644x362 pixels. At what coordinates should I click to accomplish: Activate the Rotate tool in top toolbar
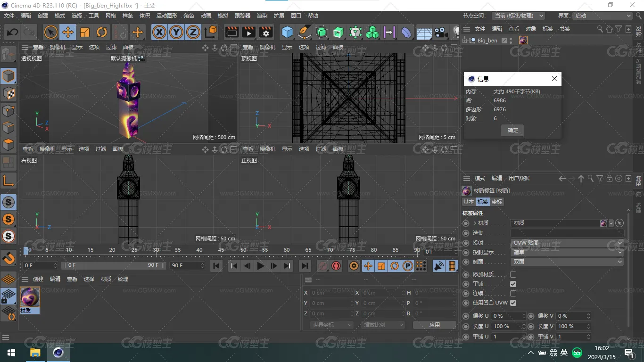point(102,32)
